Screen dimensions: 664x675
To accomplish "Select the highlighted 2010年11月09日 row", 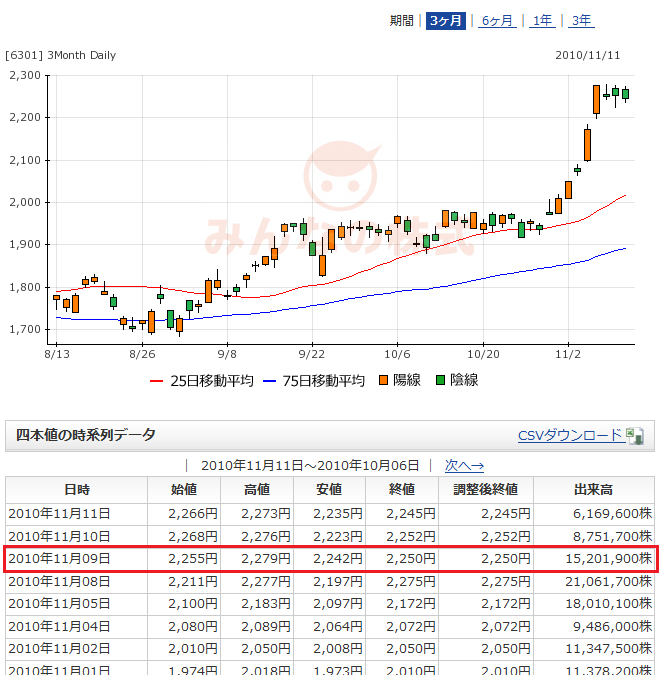I will pyautogui.click(x=330, y=557).
